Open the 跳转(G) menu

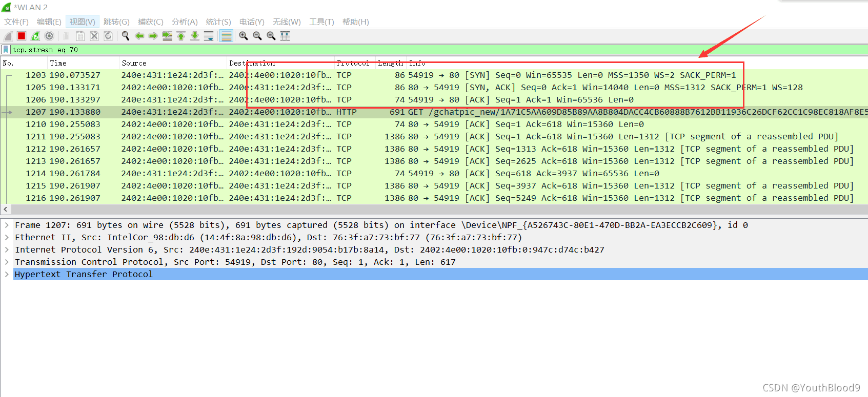click(x=116, y=22)
